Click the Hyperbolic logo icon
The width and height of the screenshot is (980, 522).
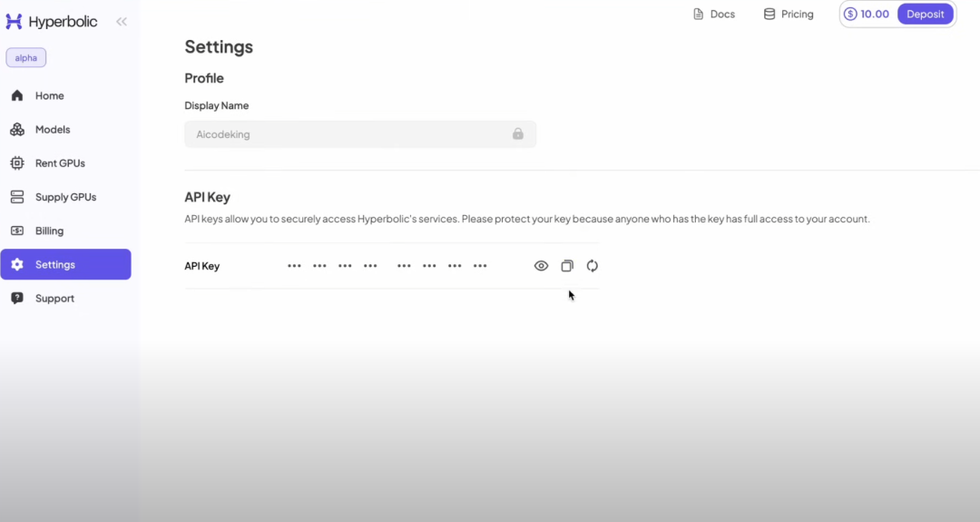pyautogui.click(x=15, y=22)
